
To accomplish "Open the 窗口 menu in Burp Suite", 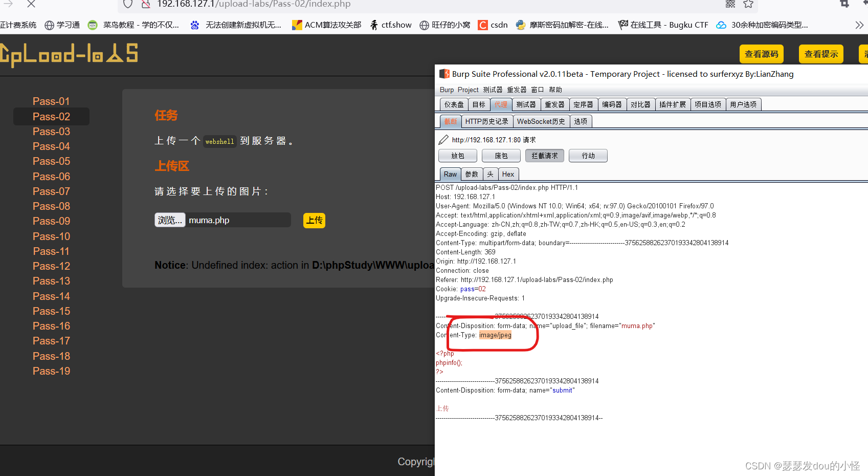I will click(x=538, y=90).
